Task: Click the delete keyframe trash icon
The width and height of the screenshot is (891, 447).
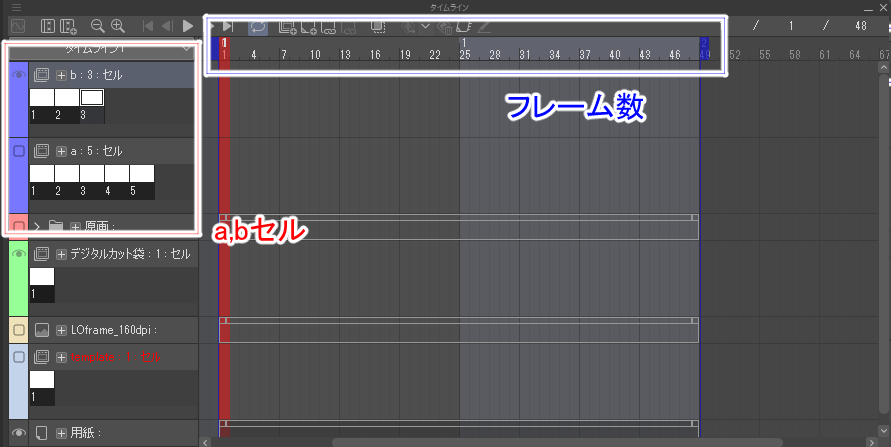Action: [445, 27]
